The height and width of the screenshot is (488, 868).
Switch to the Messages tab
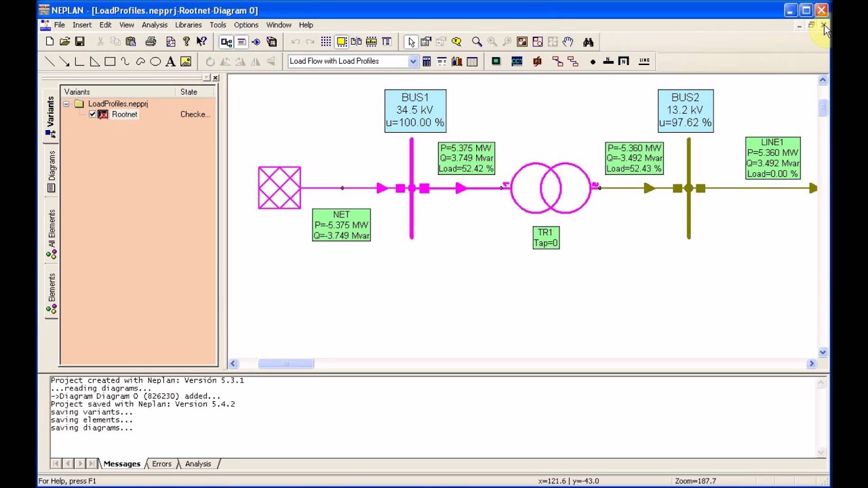[122, 464]
